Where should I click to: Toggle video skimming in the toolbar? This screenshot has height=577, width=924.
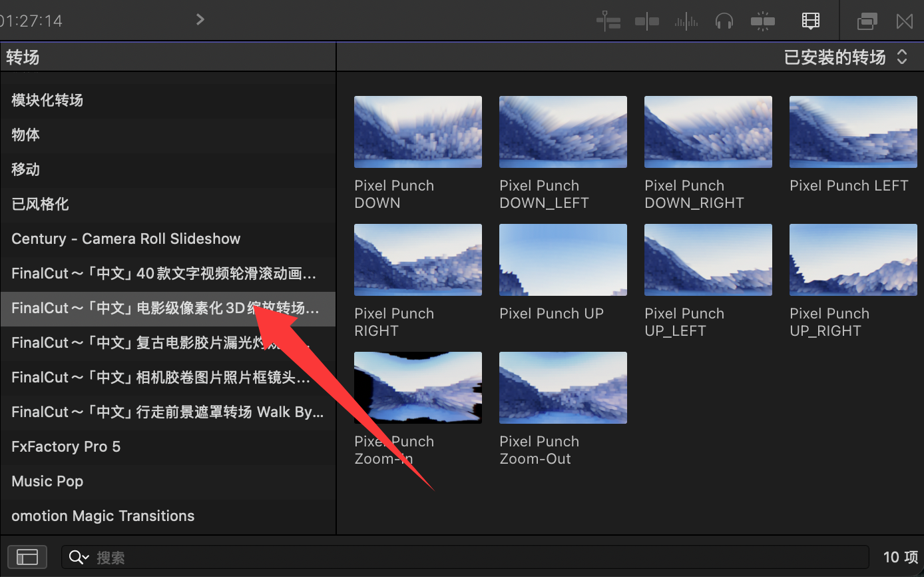coord(646,21)
